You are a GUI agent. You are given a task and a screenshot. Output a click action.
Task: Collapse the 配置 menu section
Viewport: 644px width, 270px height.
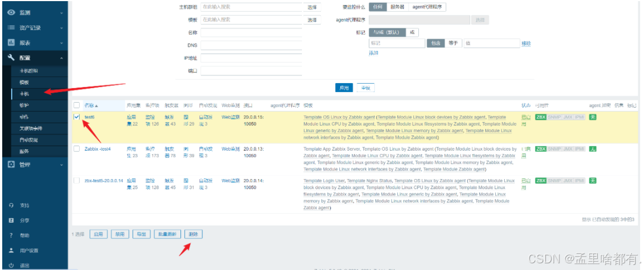click(34, 58)
